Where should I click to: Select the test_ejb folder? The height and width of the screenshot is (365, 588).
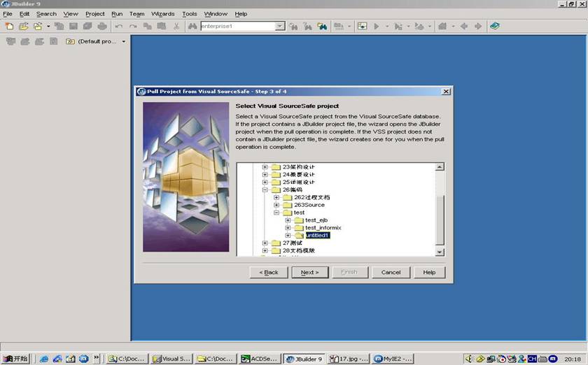tap(316, 220)
